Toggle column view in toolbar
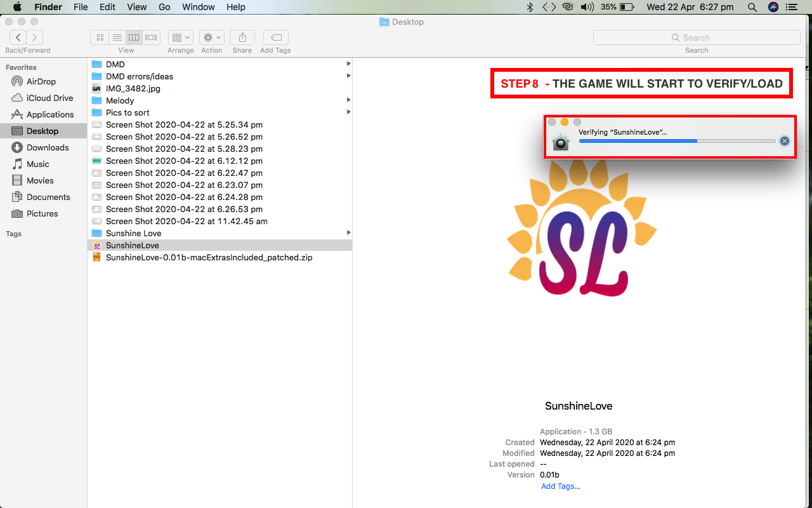812x508 pixels. 134,37
